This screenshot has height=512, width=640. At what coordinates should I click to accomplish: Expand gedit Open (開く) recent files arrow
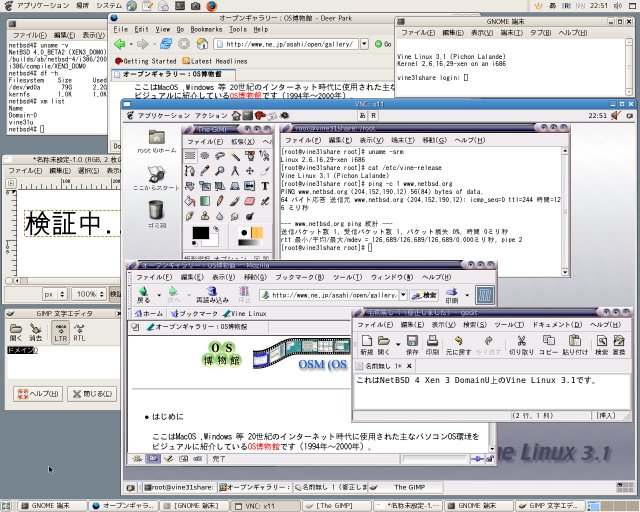[398, 344]
